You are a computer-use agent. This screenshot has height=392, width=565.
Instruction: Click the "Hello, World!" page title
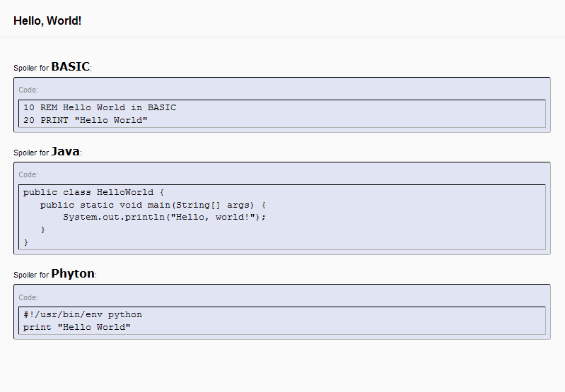[47, 21]
